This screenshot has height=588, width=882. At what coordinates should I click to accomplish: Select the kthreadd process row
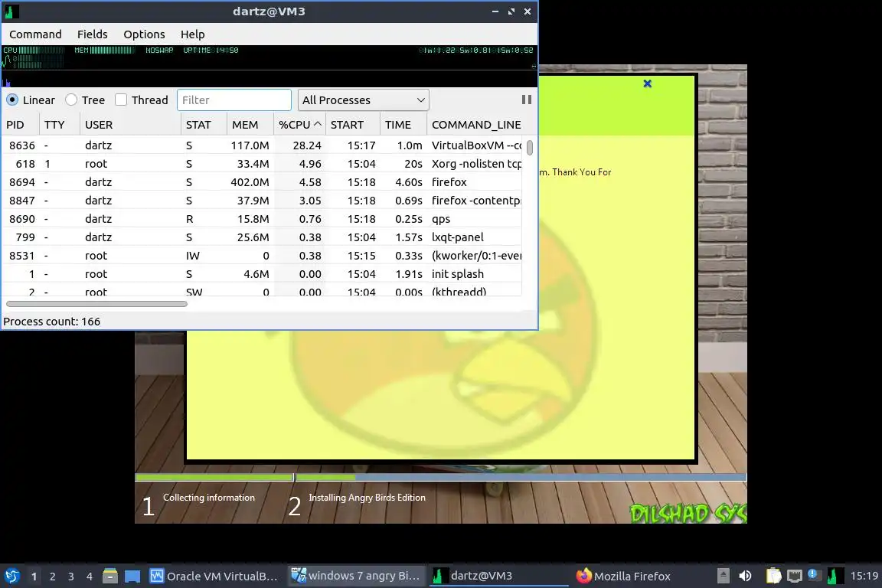click(x=262, y=291)
